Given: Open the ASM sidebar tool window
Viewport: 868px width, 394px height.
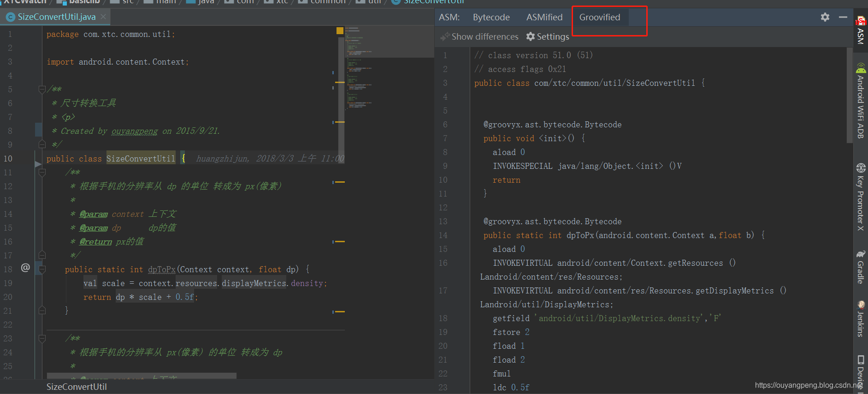Looking at the screenshot, I should (x=861, y=30).
